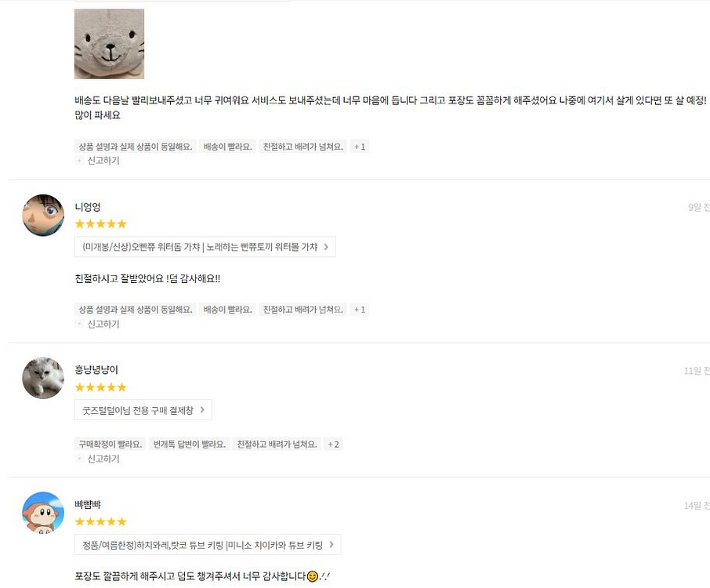Click 신고하기 under the first review
710x588 pixels.
tap(103, 161)
